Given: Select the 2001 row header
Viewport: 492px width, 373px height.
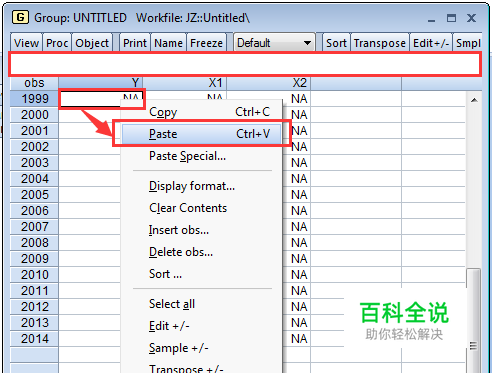Looking at the screenshot, I should click(34, 131).
